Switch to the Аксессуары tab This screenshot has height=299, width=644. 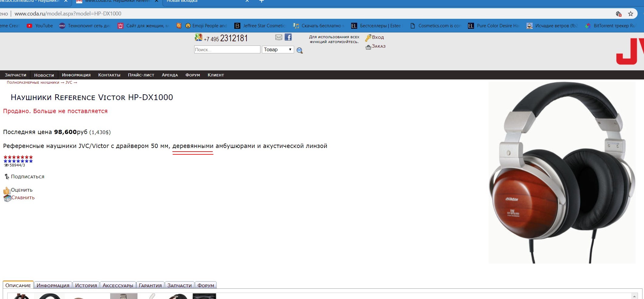click(x=118, y=285)
